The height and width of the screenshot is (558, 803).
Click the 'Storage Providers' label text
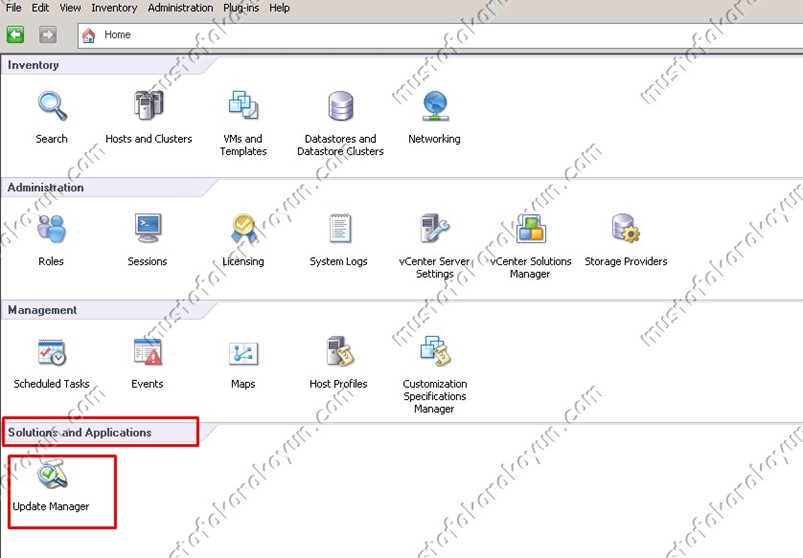pos(626,261)
